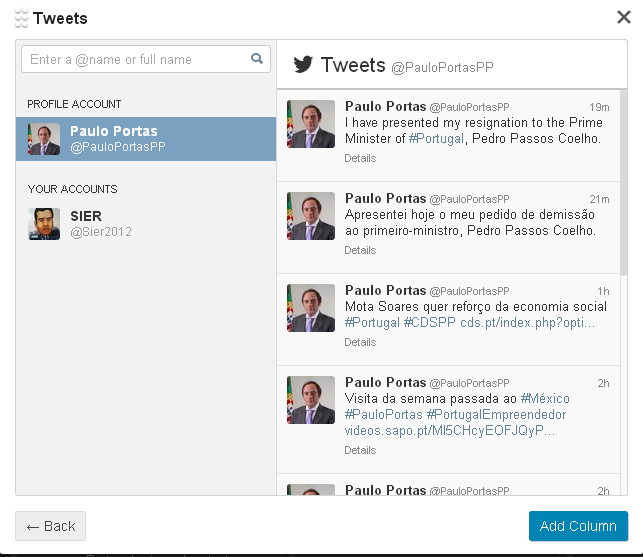Click avatar on Mota Soares tweet
The image size is (643, 557).
311,308
